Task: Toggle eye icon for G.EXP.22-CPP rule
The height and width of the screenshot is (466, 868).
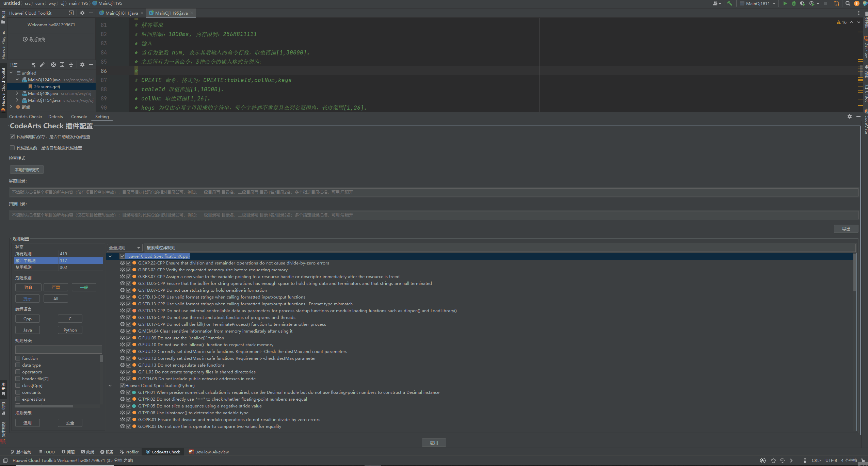Action: coord(123,263)
